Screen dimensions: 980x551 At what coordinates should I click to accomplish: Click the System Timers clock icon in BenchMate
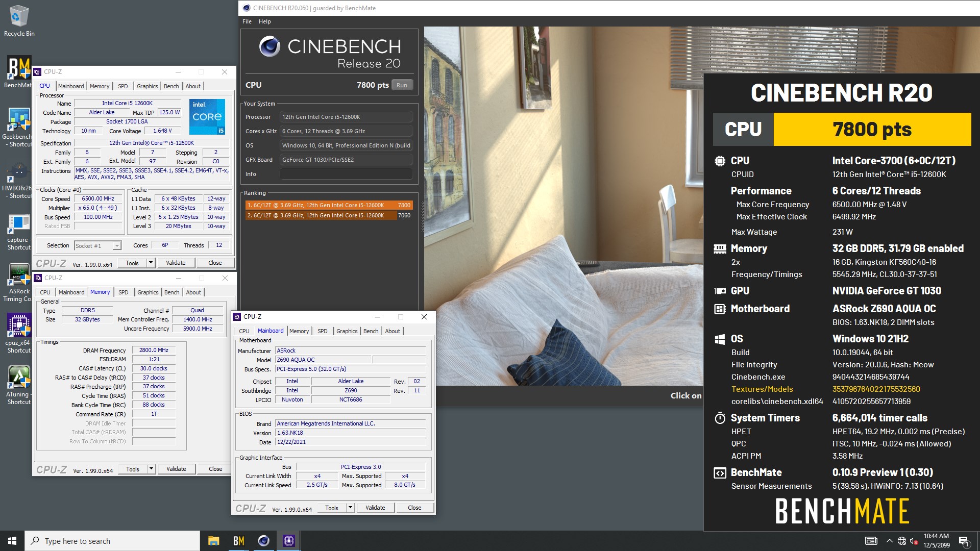tap(720, 418)
